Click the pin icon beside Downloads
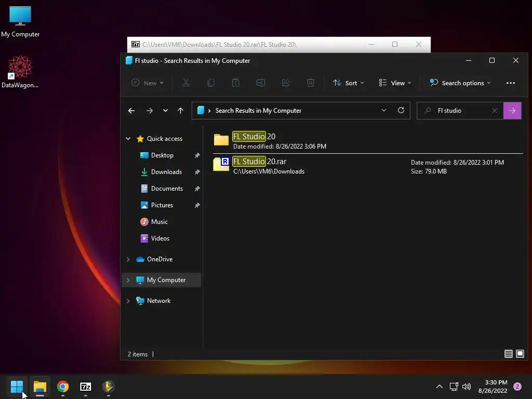The height and width of the screenshot is (399, 532). click(x=197, y=172)
